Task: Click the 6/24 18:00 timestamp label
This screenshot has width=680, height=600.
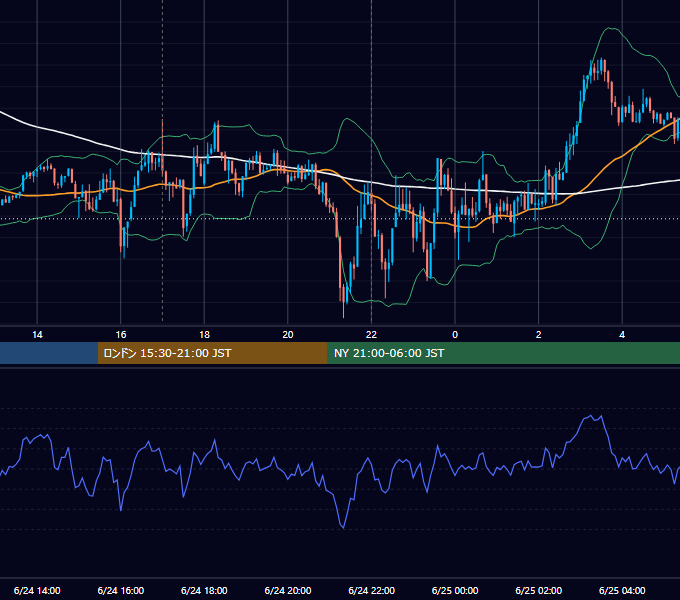Action: [x=204, y=590]
